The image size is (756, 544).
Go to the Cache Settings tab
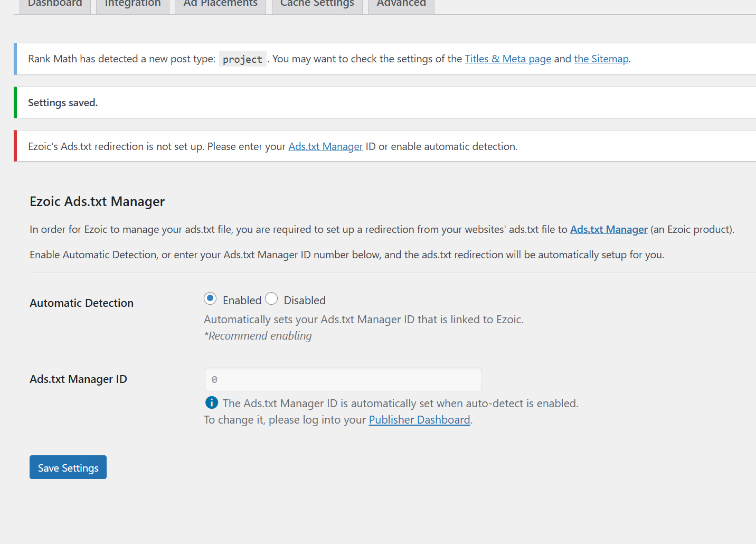(x=317, y=5)
